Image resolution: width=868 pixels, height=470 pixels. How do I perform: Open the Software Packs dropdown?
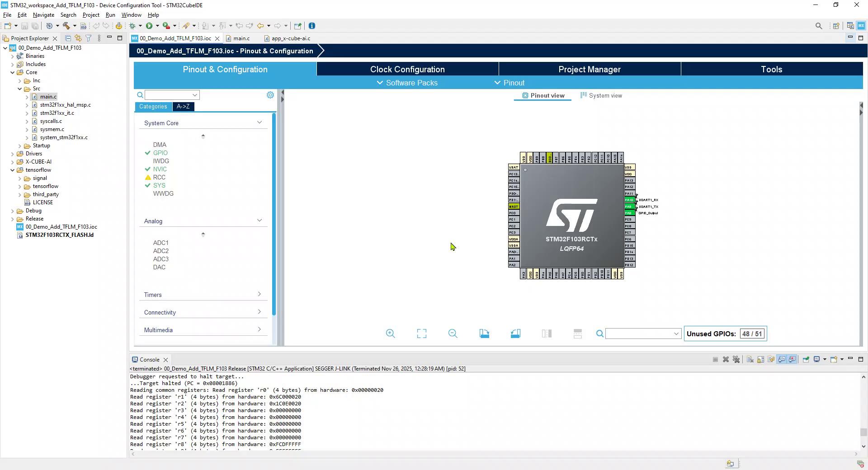click(407, 83)
